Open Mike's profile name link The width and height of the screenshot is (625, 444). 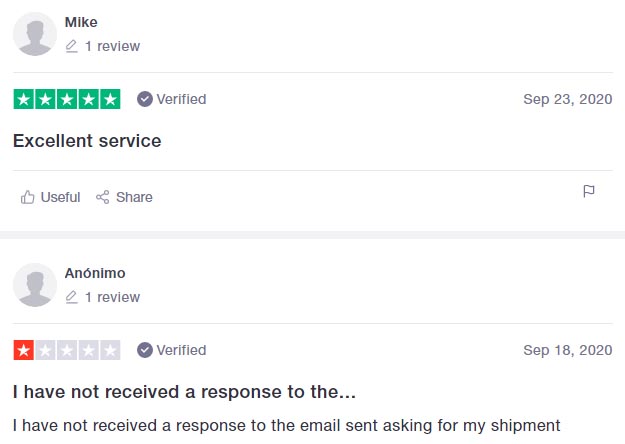click(81, 22)
